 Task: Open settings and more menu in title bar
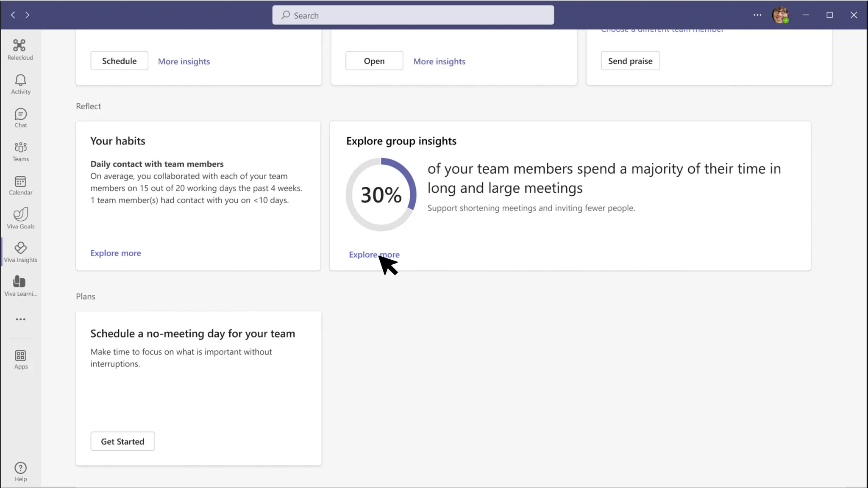pos(757,15)
